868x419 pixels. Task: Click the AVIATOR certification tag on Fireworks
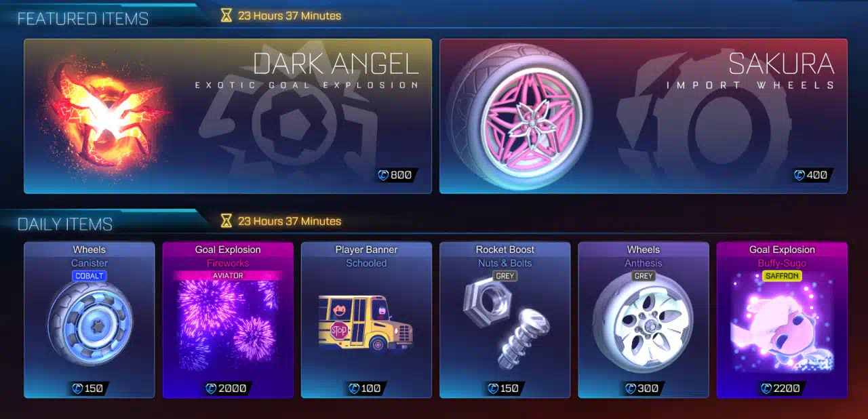coord(228,276)
